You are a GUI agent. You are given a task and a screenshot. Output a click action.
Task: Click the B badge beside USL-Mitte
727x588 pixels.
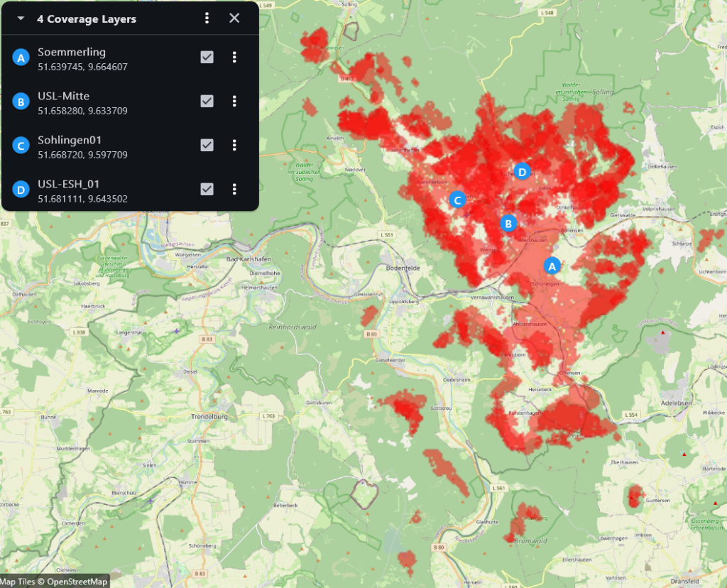pyautogui.click(x=21, y=102)
